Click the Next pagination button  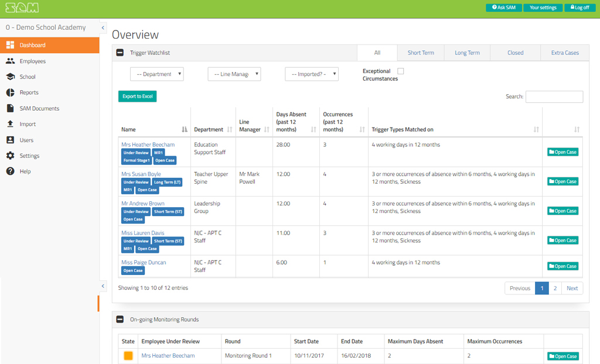572,289
